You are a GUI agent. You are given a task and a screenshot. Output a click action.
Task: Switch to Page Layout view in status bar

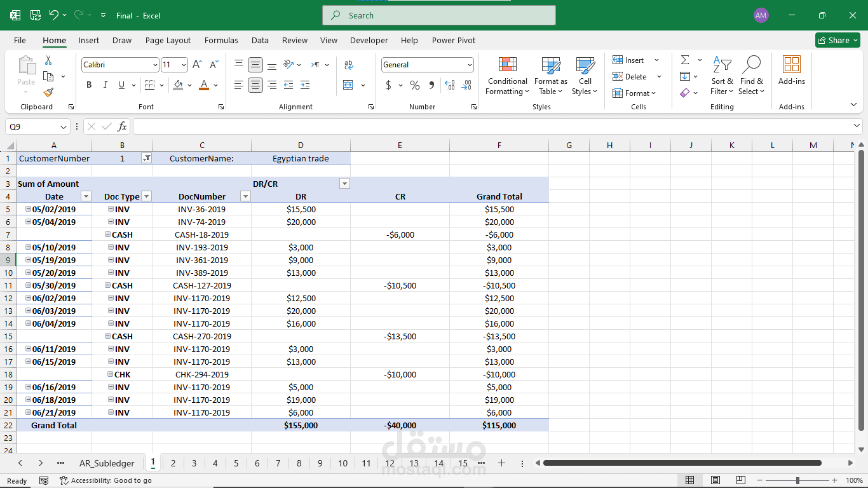click(x=715, y=480)
